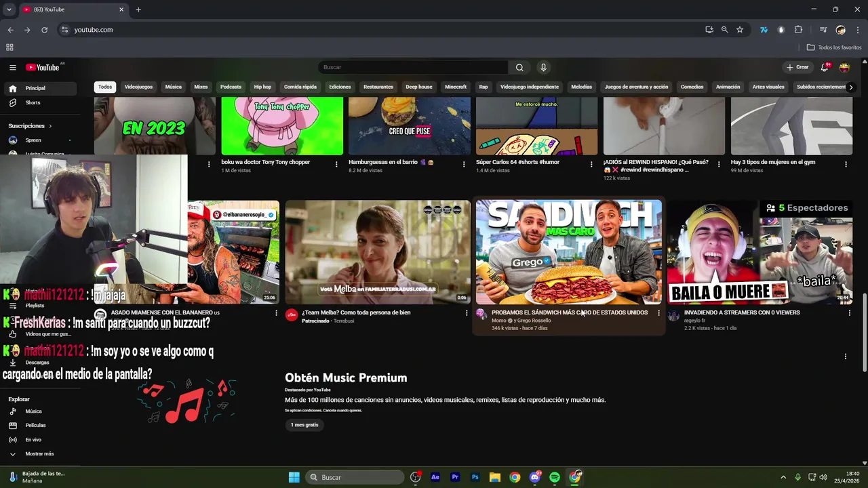Open YouTube notifications bell
Screen dimensions: 868x488
(x=825, y=67)
